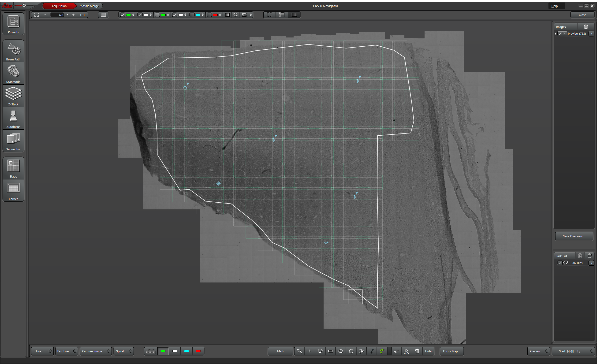
Task: Select the polygon region drawing tool
Action: tap(320, 351)
